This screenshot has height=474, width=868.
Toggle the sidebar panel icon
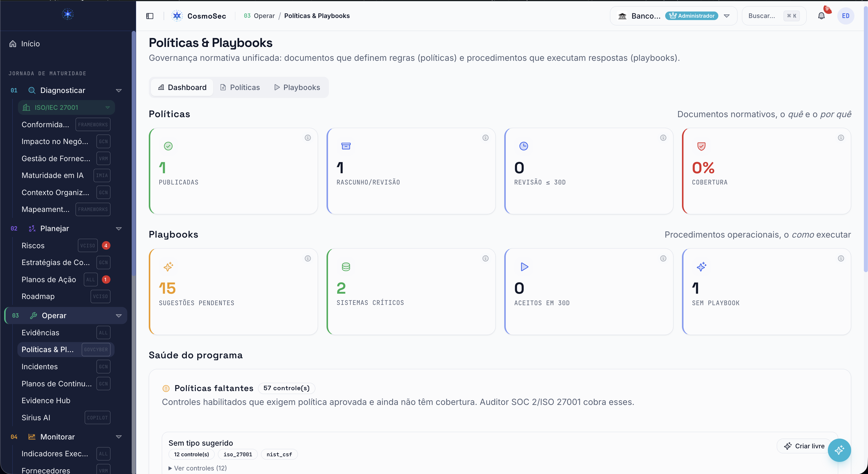click(150, 16)
